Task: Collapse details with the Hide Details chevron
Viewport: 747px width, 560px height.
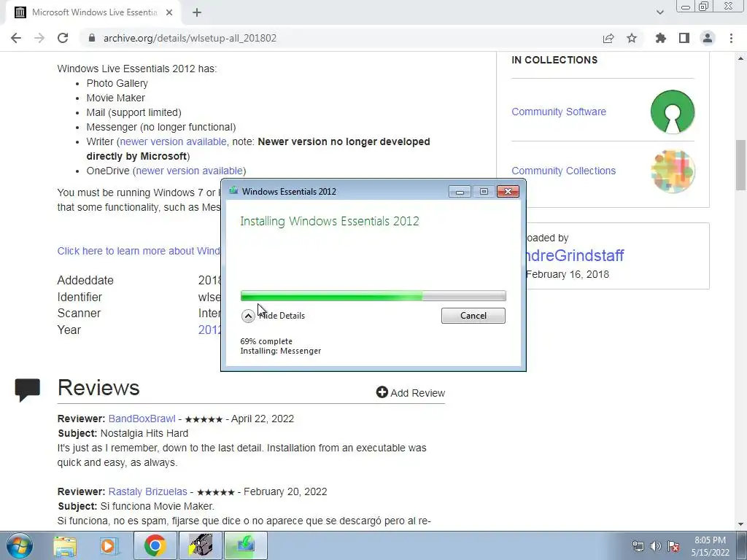Action: 248,316
